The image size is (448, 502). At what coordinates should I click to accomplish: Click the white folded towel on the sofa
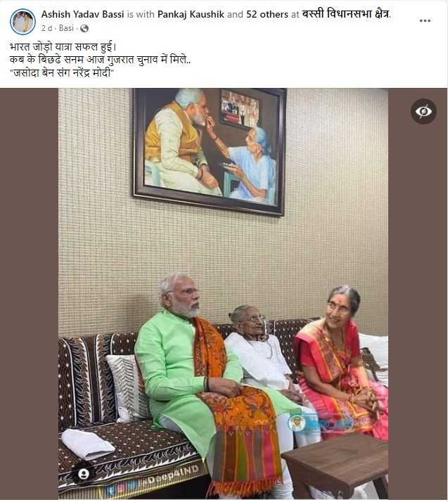tap(88, 444)
